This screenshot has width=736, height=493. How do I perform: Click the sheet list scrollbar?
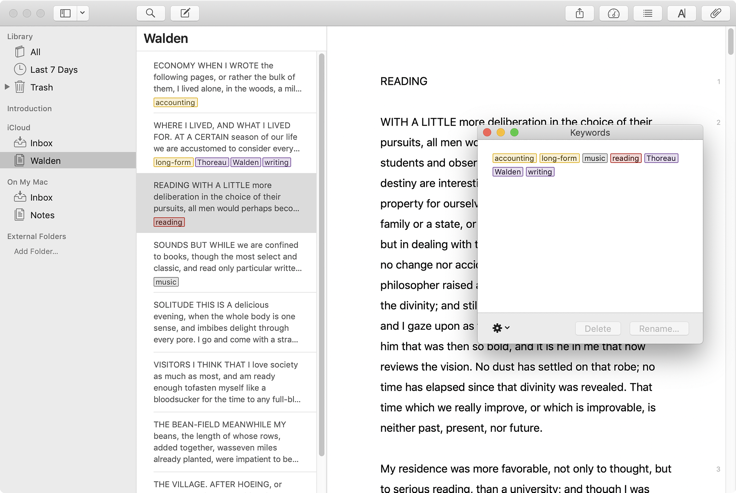pyautogui.click(x=322, y=254)
